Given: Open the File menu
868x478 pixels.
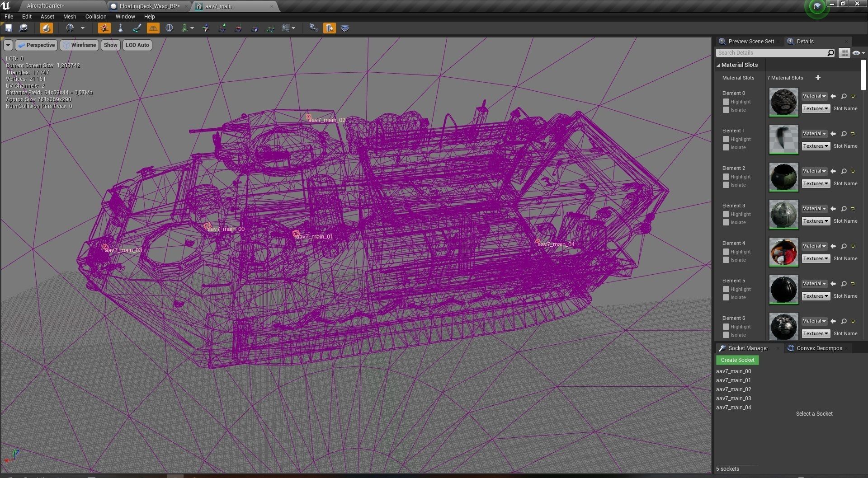Looking at the screenshot, I should [9, 16].
